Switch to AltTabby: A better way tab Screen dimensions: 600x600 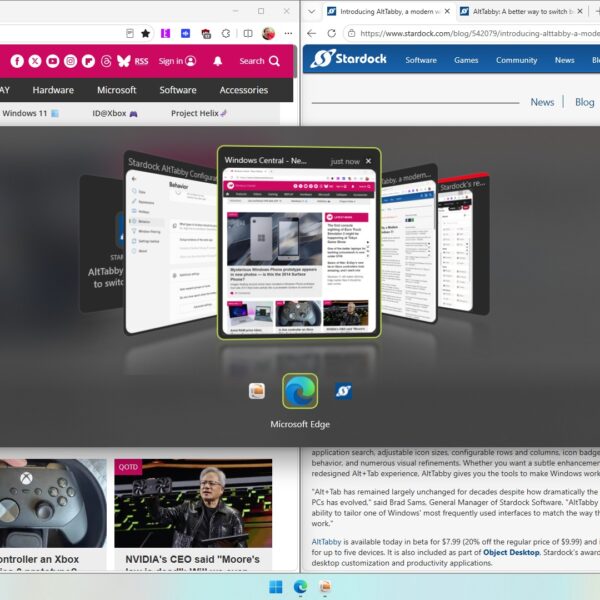521,11
